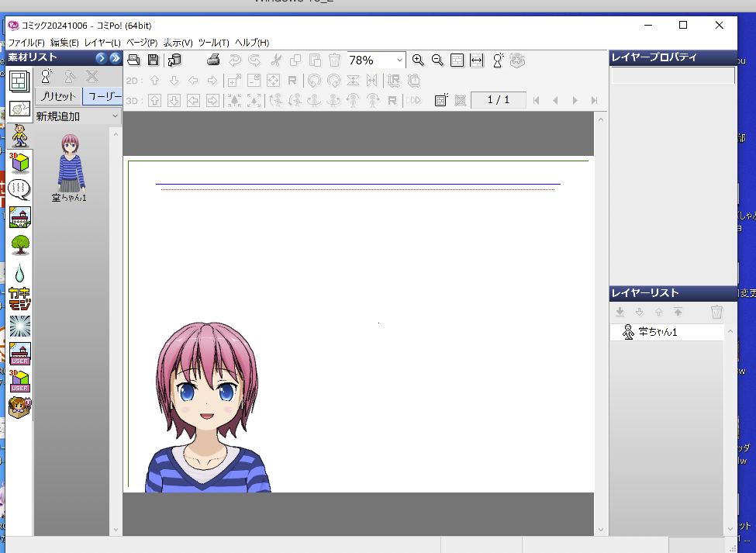This screenshot has width=756, height=553.
Task: Select the focus lines effect icon
Action: 19,326
